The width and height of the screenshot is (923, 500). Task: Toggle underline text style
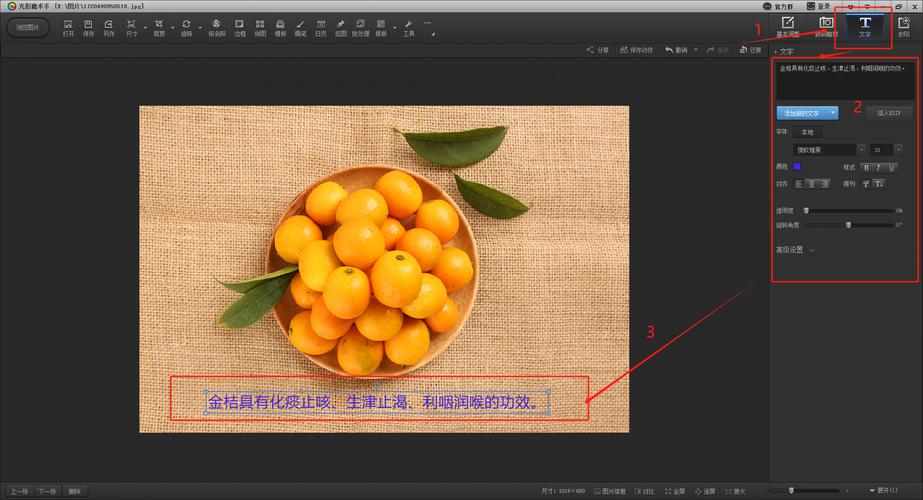tap(890, 167)
